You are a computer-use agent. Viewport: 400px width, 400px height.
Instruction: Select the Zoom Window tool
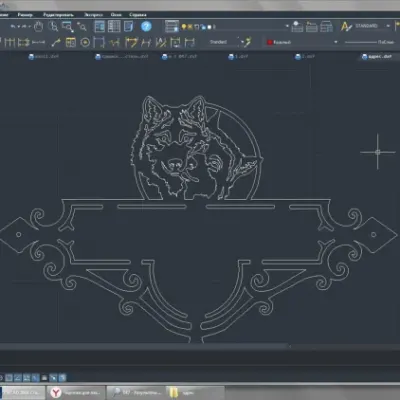68,26
